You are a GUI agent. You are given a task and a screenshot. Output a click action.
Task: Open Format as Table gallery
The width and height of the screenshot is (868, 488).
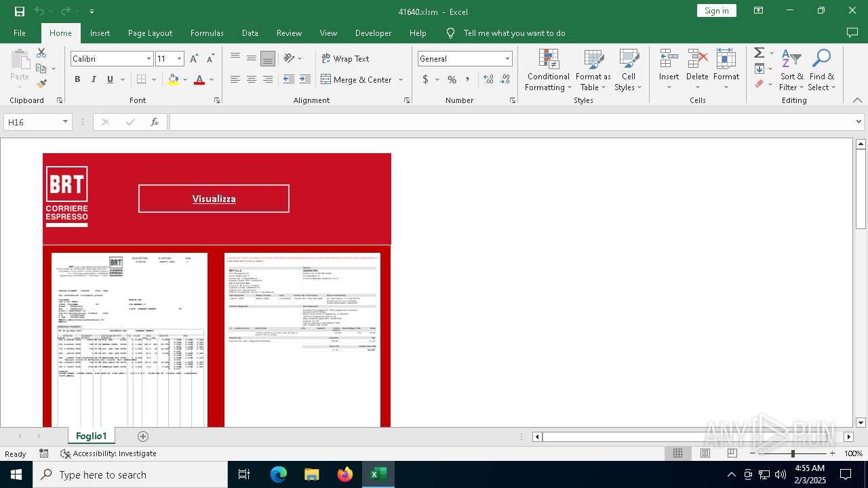(x=593, y=70)
